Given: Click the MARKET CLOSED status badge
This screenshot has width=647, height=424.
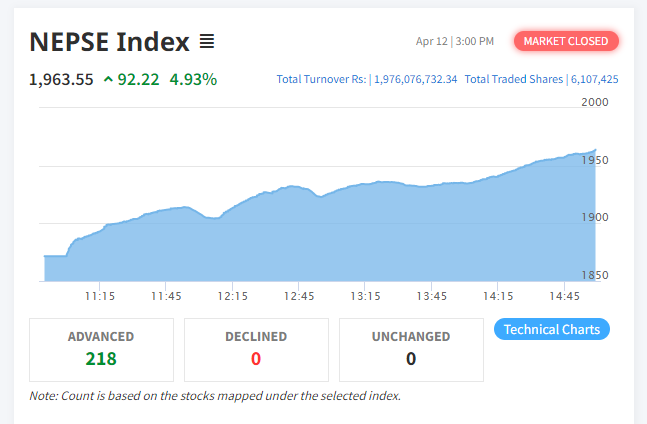Looking at the screenshot, I should point(566,41).
